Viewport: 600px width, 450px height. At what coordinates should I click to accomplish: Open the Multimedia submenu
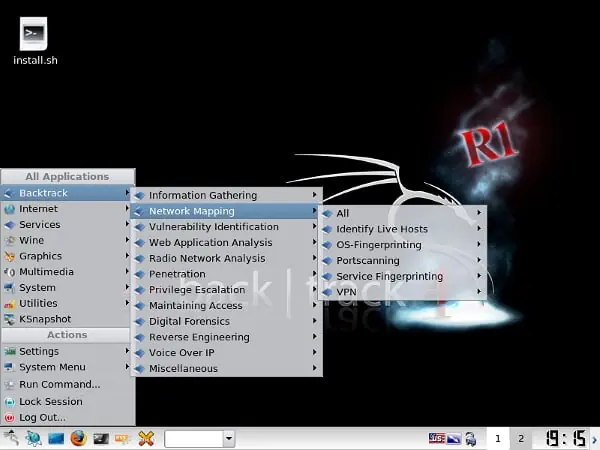click(66, 272)
